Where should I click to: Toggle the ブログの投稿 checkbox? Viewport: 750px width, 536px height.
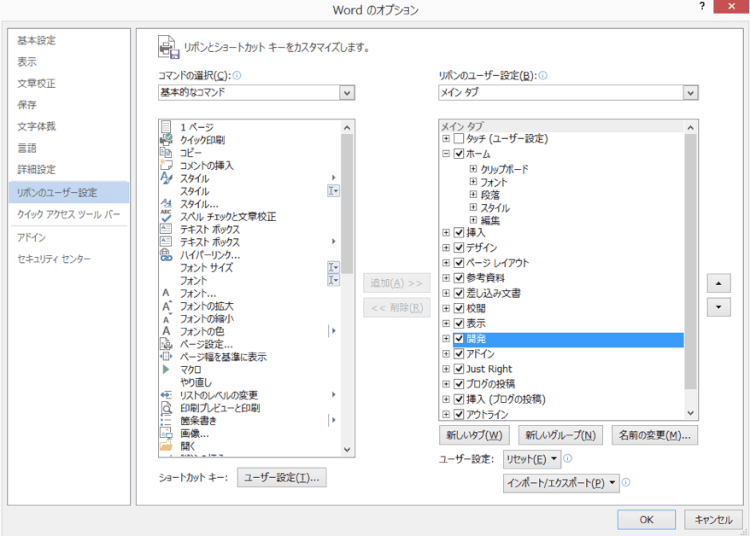click(459, 384)
